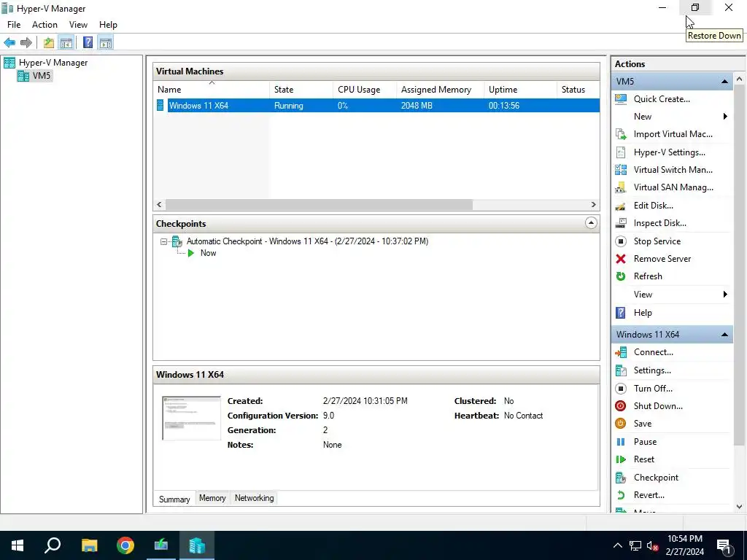Open the Windows Start menu
This screenshot has width=747, height=560.
(18, 545)
